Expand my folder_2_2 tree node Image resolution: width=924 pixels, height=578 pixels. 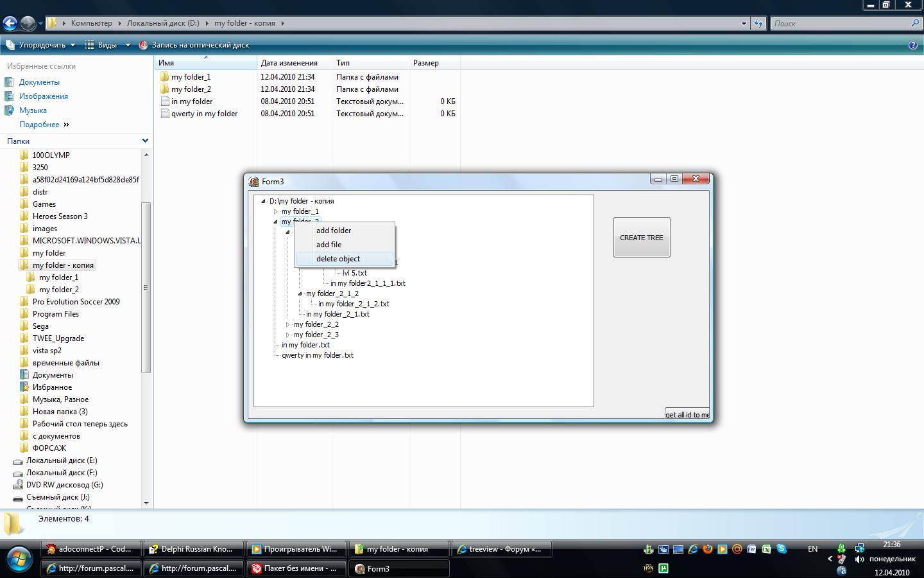coord(287,324)
